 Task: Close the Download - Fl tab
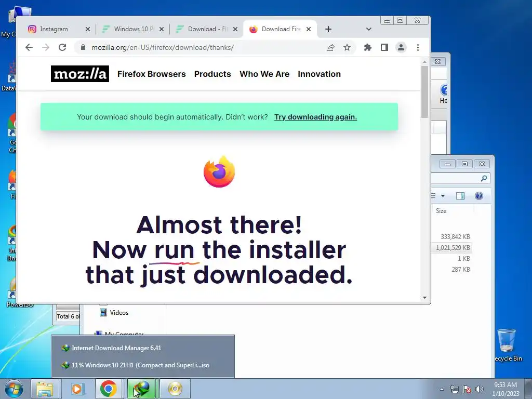pos(235,29)
